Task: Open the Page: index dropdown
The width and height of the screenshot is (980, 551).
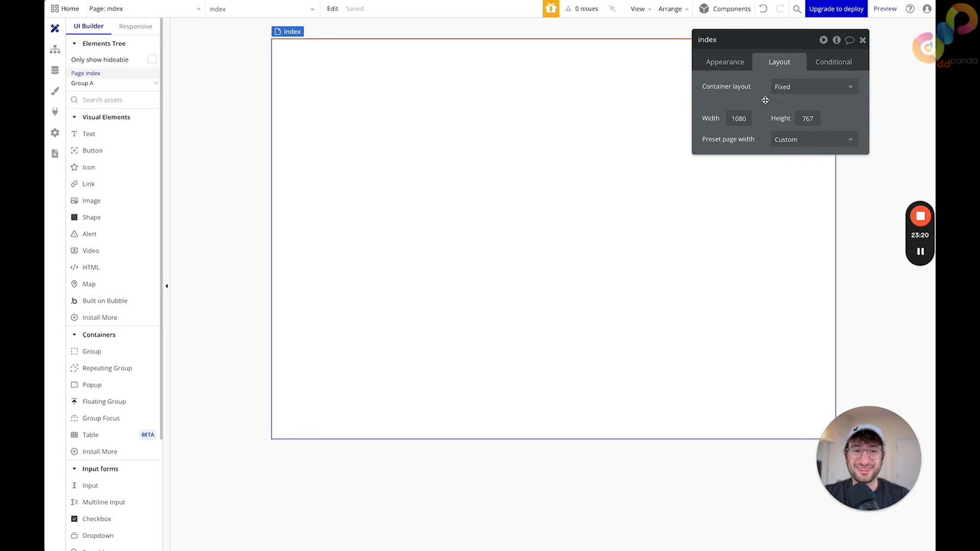Action: (145, 8)
